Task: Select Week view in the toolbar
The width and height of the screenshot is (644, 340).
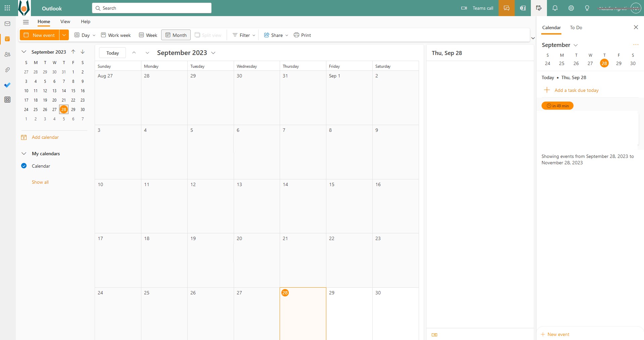Action: (148, 35)
